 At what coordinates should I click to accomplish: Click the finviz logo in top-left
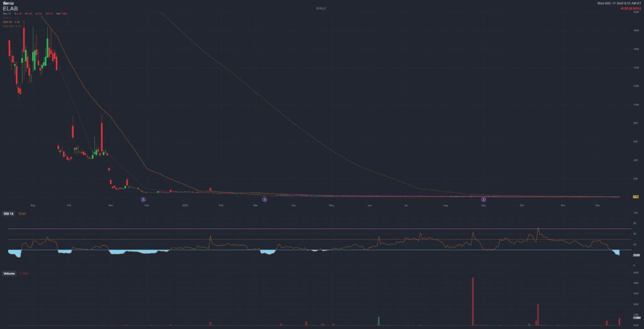(x=9, y=4)
